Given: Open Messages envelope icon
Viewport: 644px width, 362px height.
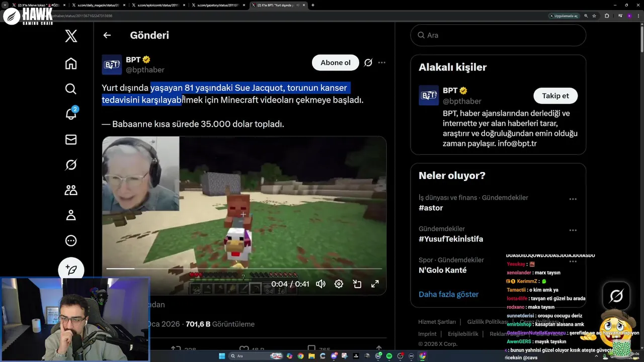Looking at the screenshot, I should click(x=71, y=139).
